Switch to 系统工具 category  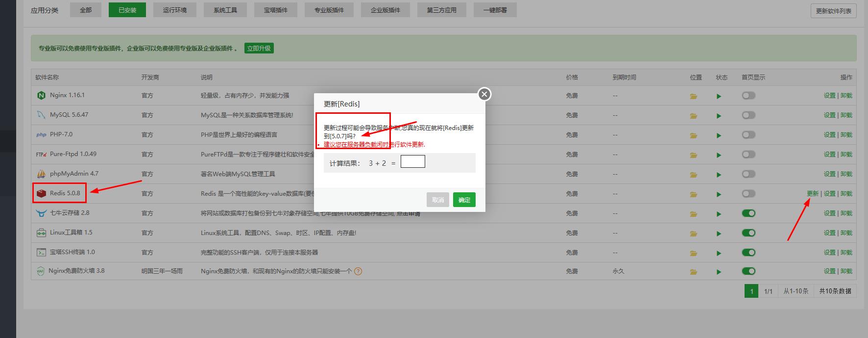pyautogui.click(x=225, y=10)
